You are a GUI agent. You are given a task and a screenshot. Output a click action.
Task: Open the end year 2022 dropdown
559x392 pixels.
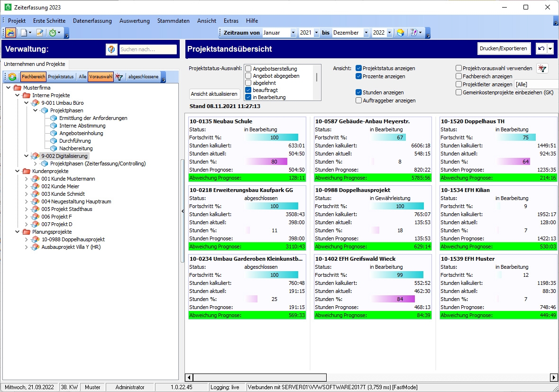tap(389, 33)
